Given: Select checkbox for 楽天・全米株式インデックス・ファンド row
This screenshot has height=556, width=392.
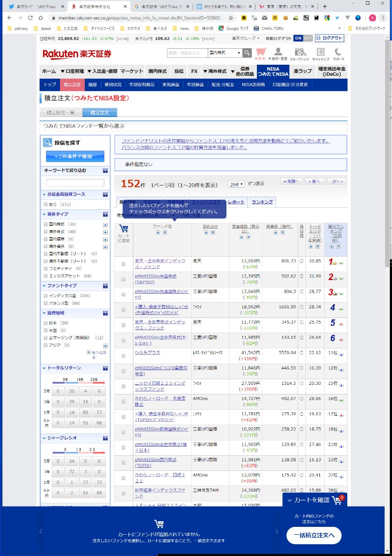Looking at the screenshot, I should [x=123, y=264].
